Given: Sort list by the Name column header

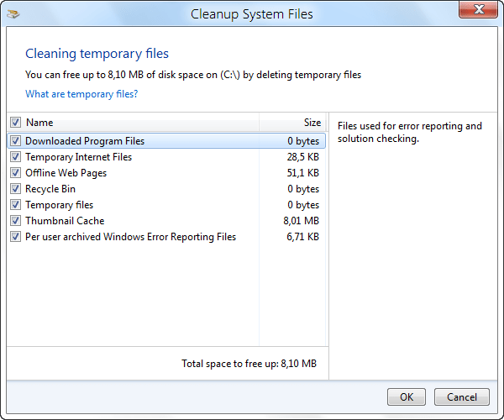Looking at the screenshot, I should pyautogui.click(x=126, y=123).
